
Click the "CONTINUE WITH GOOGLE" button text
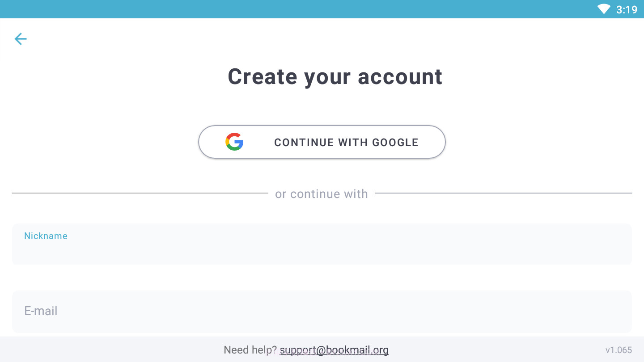(346, 143)
